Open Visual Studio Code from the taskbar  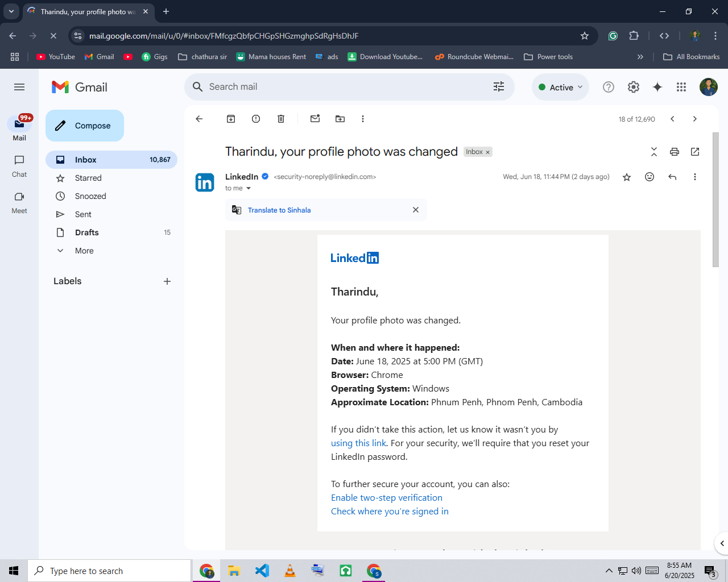pos(262,571)
